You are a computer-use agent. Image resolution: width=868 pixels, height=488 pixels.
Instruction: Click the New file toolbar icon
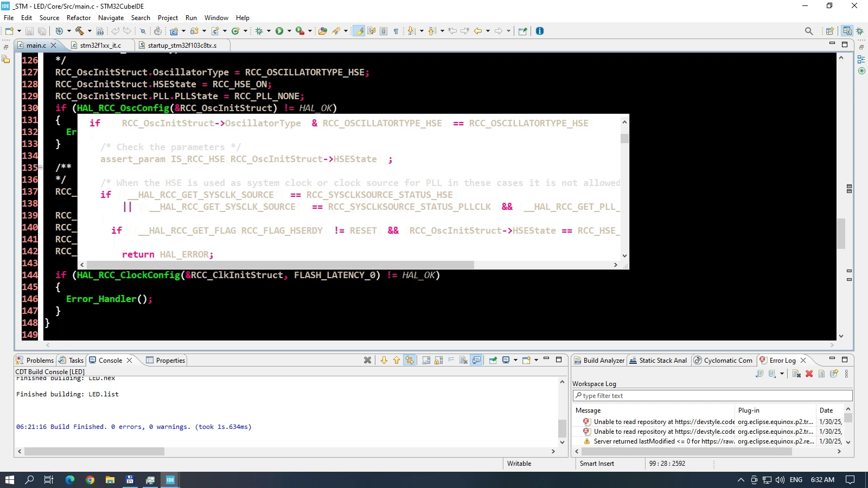tap(9, 31)
